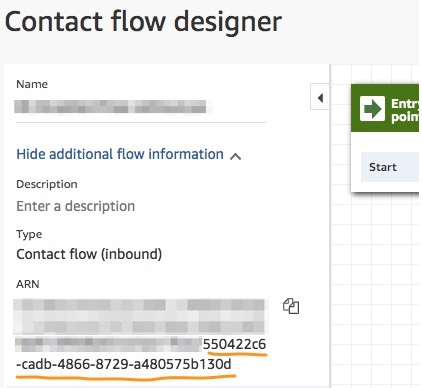Click empty grid canvas below the entry block

pyautogui.click(x=375, y=283)
